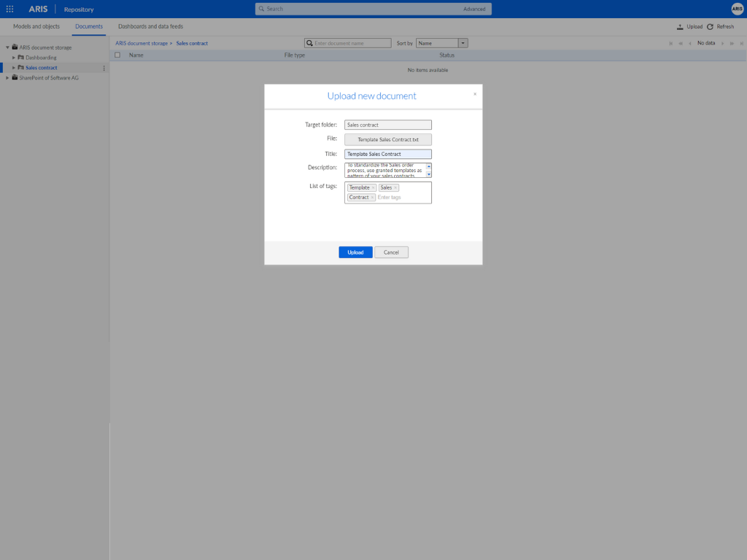Click into the Title input field
This screenshot has height=560, width=747.
tap(388, 154)
